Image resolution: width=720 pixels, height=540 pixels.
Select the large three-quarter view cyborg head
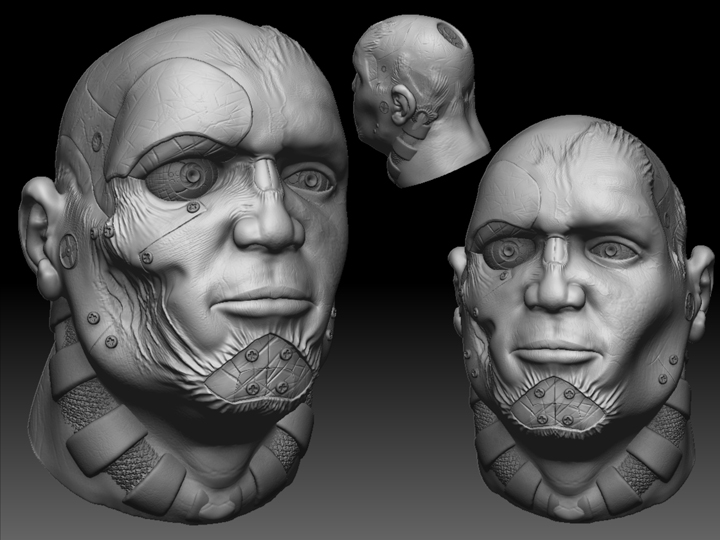tap(184, 271)
